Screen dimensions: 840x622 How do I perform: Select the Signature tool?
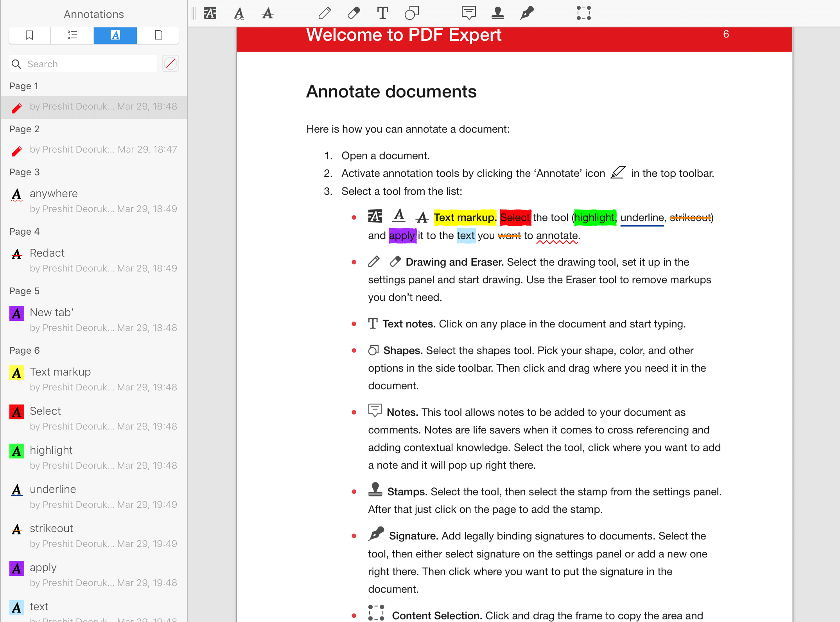[x=528, y=13]
